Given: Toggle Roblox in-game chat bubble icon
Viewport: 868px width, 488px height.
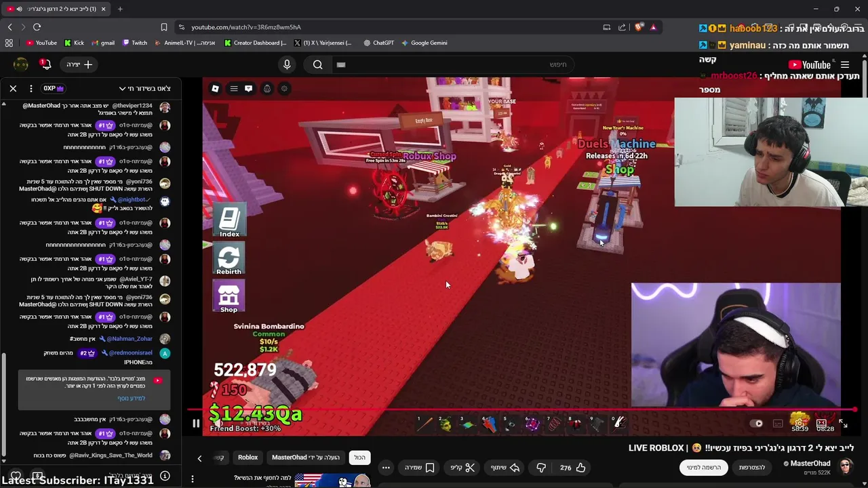Looking at the screenshot, I should 248,89.
